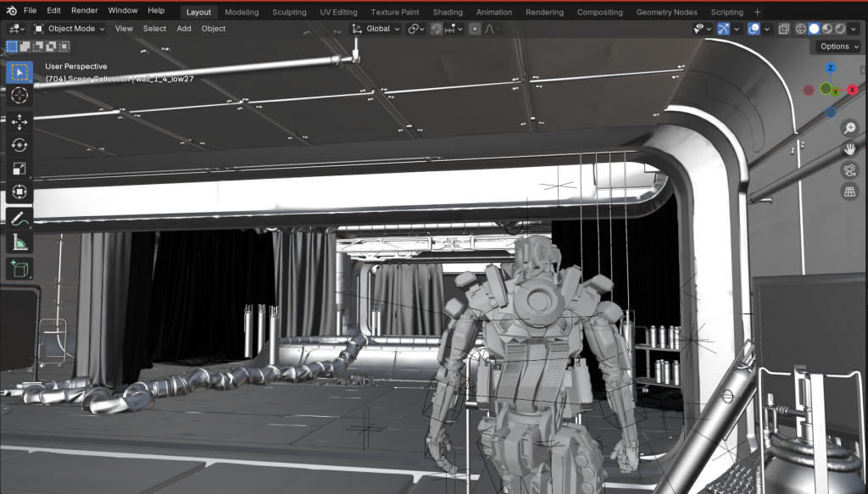Screen dimensions: 868x494
Task: Activate the Measure tool
Action: tap(19, 243)
